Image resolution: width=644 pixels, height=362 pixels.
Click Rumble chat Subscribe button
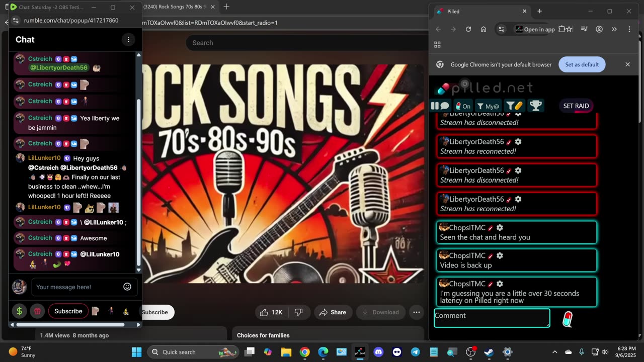point(68,311)
